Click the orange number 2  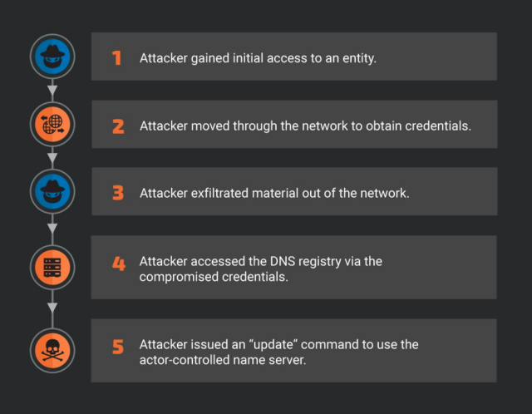[x=118, y=126]
